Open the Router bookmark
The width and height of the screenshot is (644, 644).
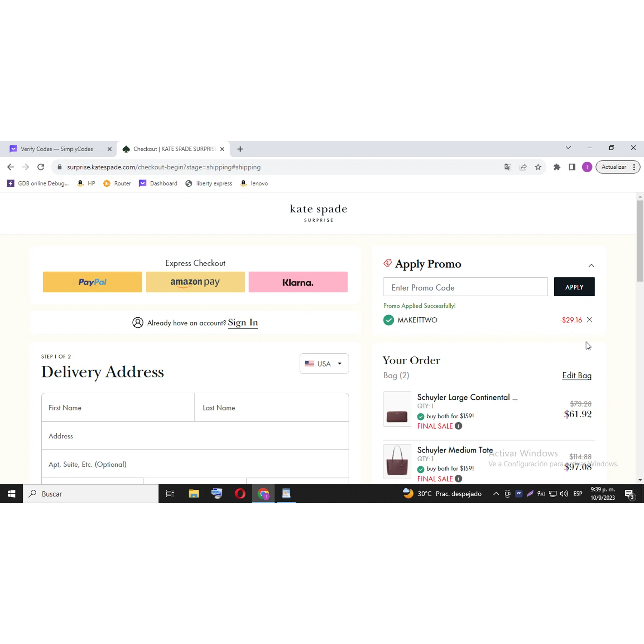point(117,183)
